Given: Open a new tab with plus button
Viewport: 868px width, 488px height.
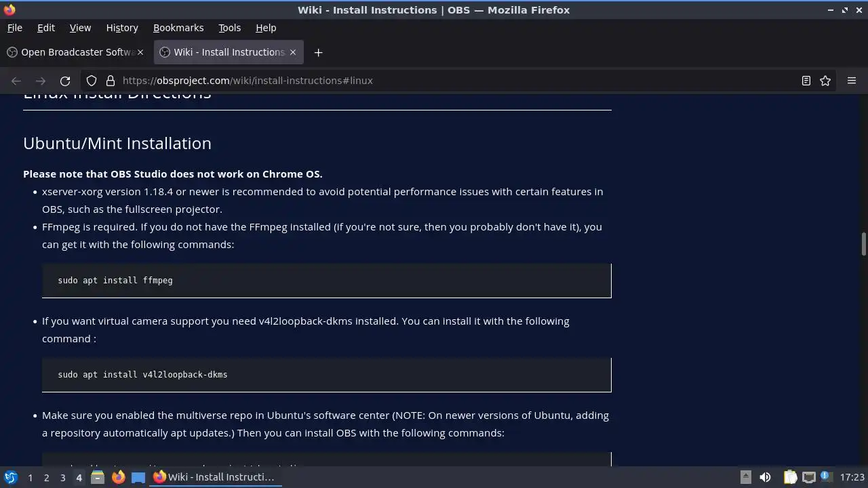Looking at the screenshot, I should (x=318, y=52).
